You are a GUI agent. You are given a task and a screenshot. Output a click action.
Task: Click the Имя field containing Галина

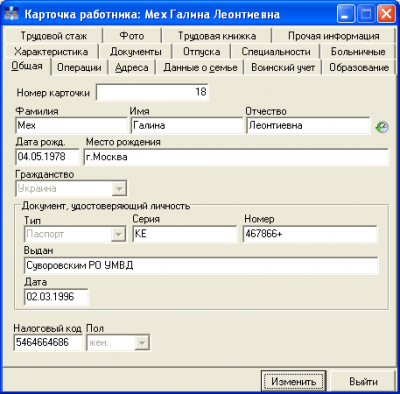187,126
